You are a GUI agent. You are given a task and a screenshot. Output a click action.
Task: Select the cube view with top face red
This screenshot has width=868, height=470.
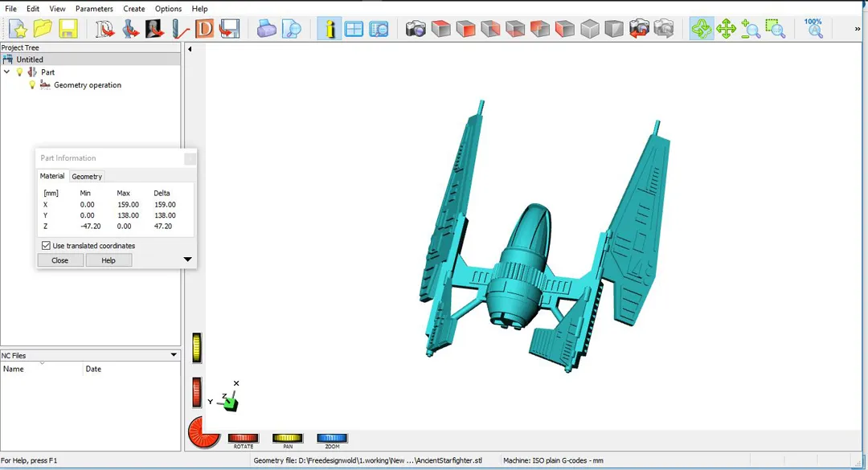click(x=440, y=29)
